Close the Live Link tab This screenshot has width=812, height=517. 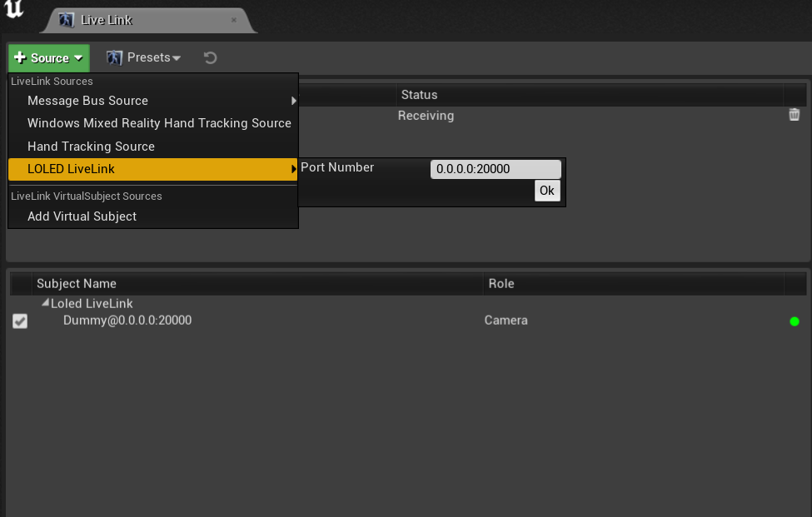click(233, 20)
